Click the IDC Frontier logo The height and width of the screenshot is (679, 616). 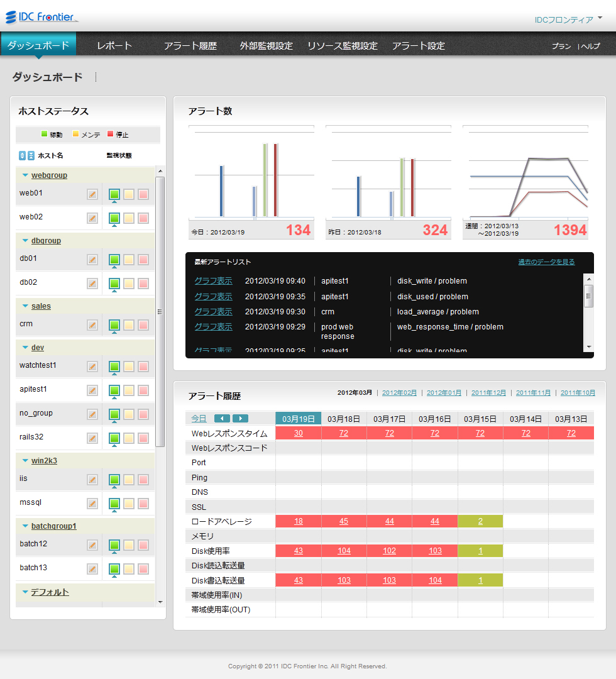[42, 17]
